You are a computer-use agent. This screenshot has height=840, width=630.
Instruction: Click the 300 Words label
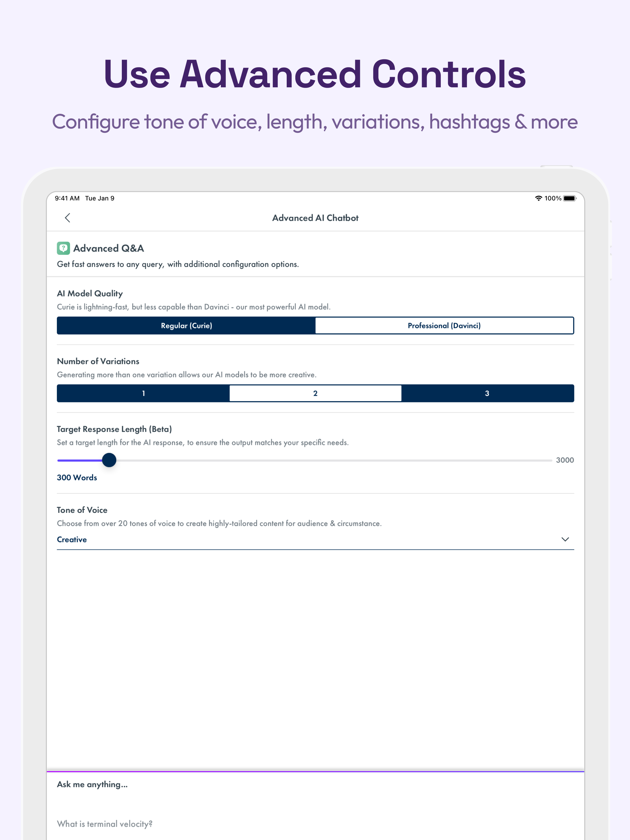(76, 477)
